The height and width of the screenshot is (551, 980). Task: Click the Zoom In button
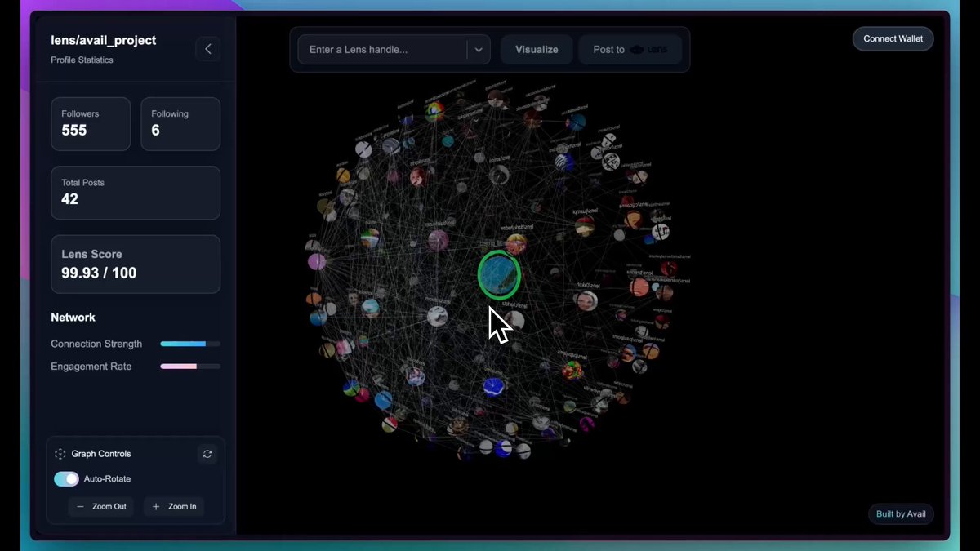pyautogui.click(x=175, y=507)
